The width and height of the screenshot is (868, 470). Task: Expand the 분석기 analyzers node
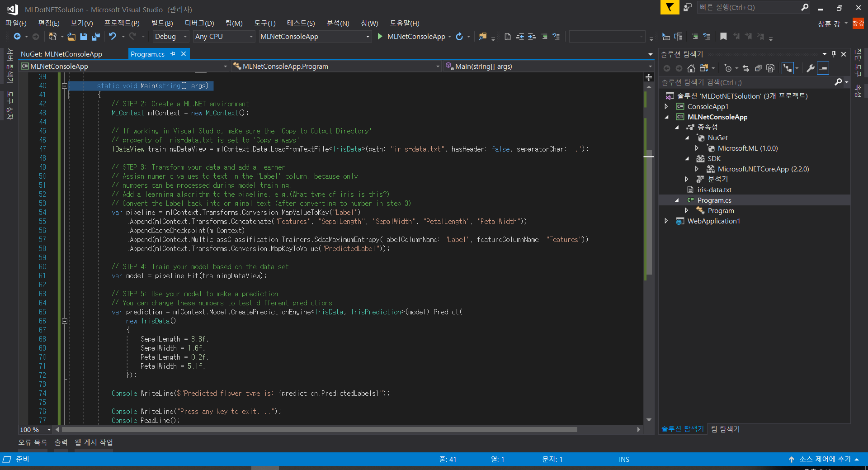687,180
